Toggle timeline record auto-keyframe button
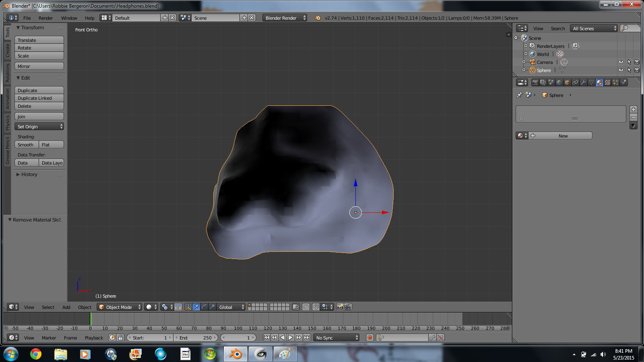Image resolution: width=644 pixels, height=362 pixels. [370, 337]
